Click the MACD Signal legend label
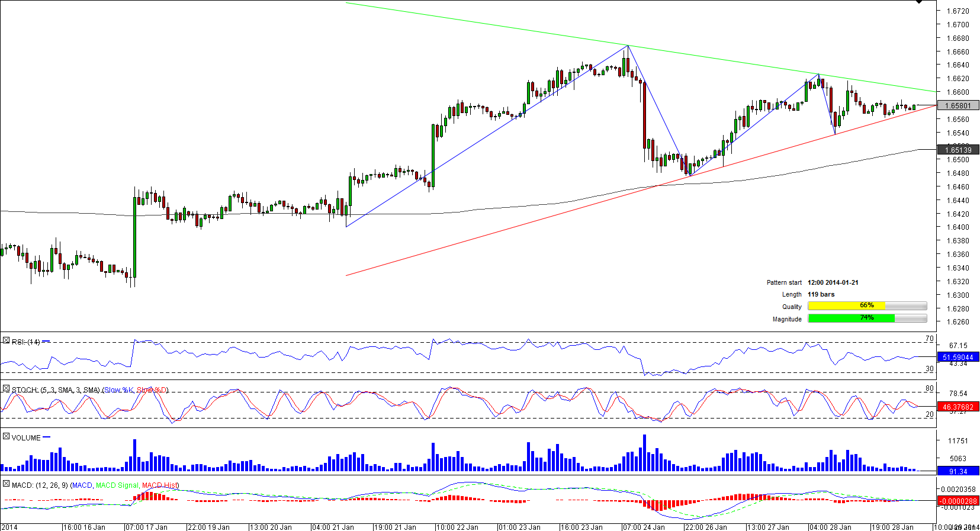The height and width of the screenshot is (531, 980). [x=117, y=485]
